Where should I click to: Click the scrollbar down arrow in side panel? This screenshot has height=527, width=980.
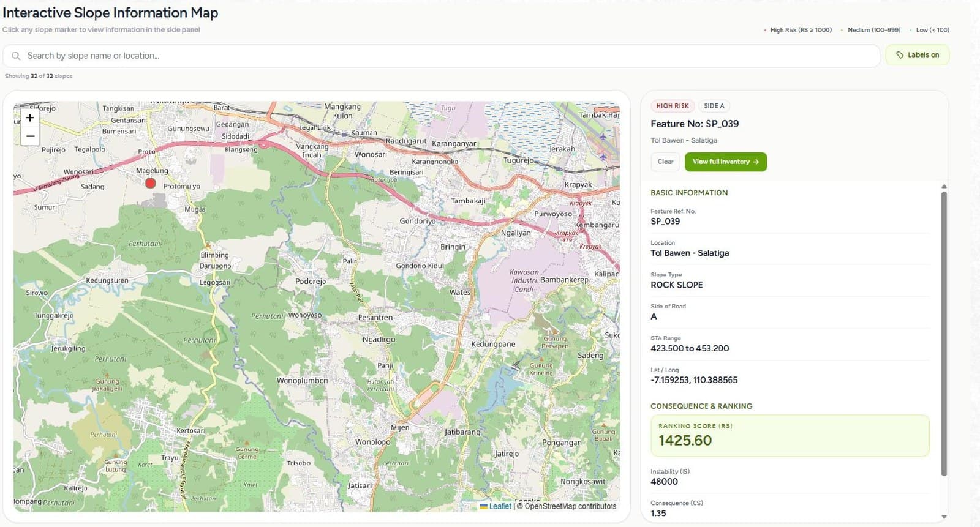(x=944, y=517)
